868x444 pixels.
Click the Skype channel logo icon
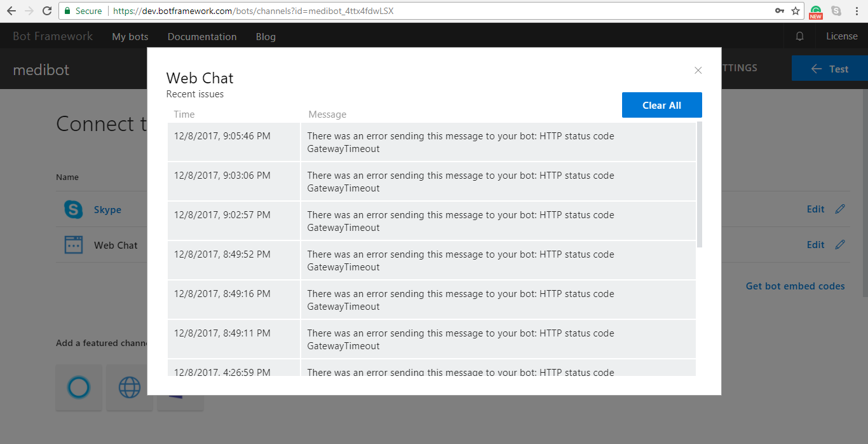click(74, 209)
